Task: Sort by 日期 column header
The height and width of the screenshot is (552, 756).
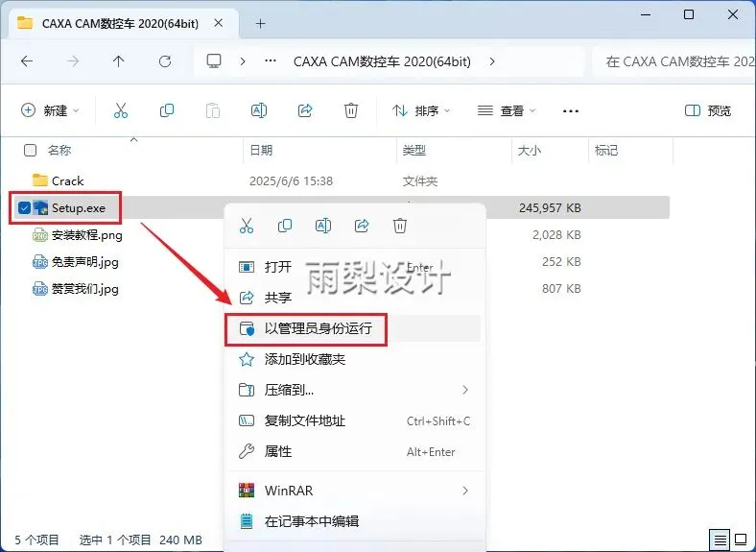Action: [x=261, y=150]
